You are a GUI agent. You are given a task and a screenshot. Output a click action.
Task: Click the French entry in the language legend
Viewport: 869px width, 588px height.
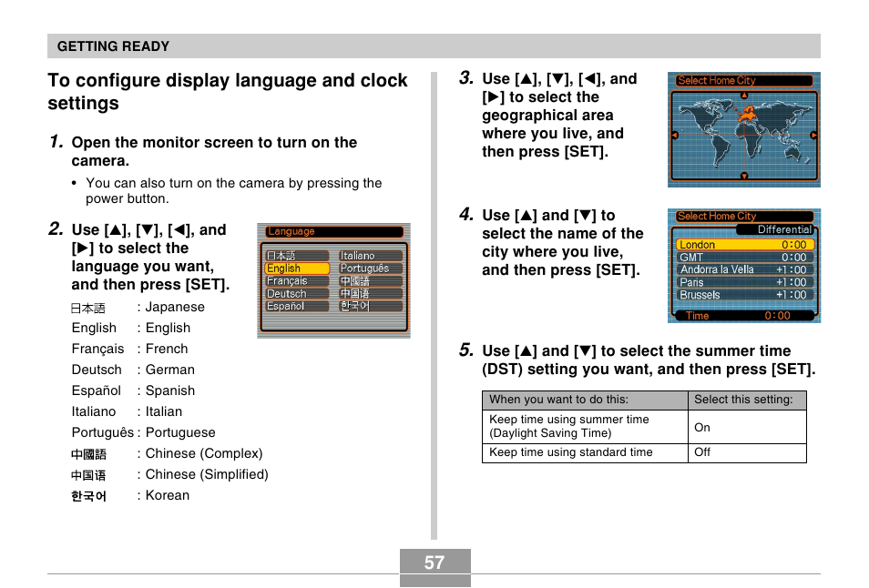pos(129,349)
